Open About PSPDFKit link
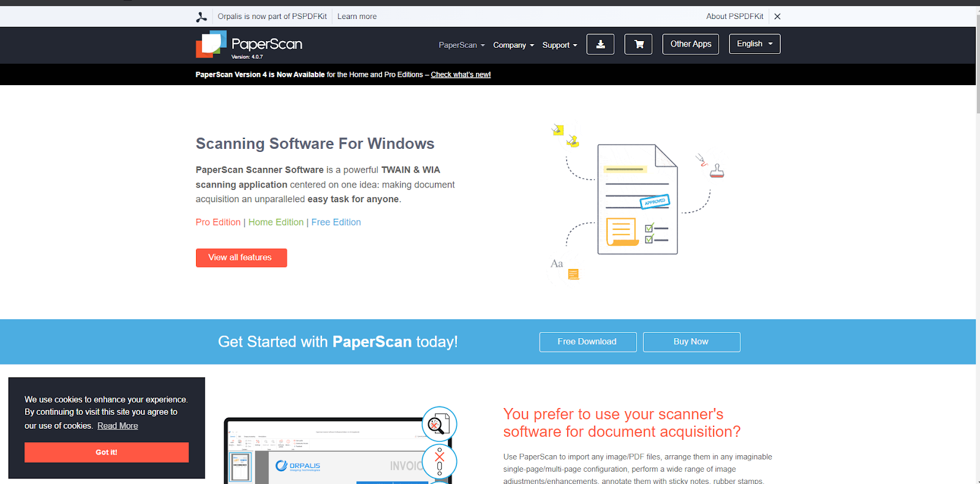Viewport: 980px width, 484px height. point(734,17)
